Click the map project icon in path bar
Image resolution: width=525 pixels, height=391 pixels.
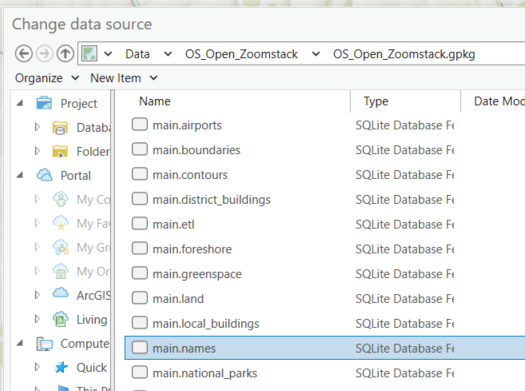pyautogui.click(x=89, y=54)
